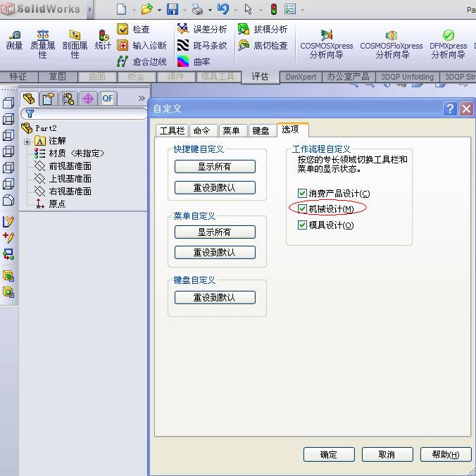
Task: Open dropdown arrow beside Options checklist icon
Action: tap(302, 10)
